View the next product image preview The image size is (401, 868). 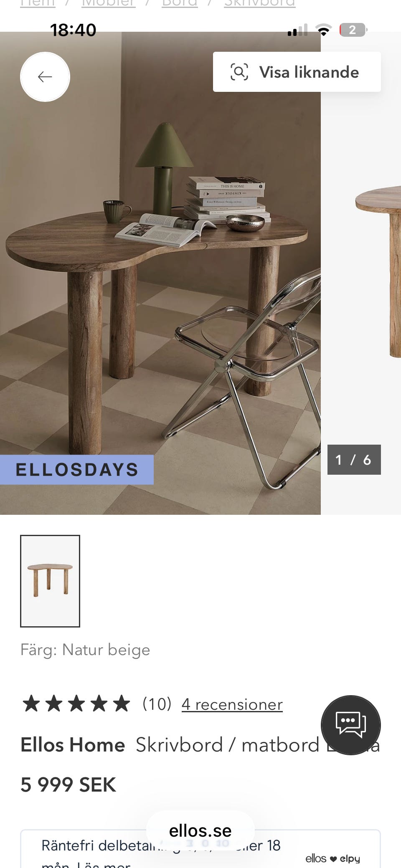[x=361, y=273]
